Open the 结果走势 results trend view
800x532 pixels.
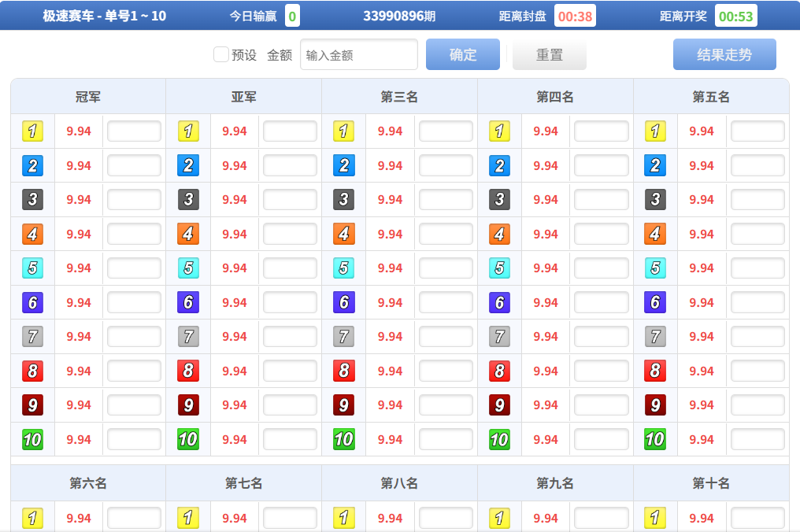pos(724,54)
